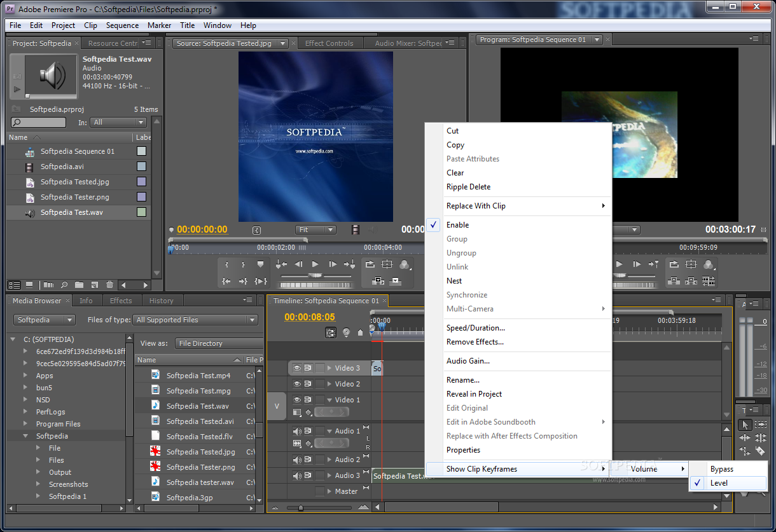This screenshot has height=532, width=776.
Task: Click the search icon in Project panel toolbar
Action: click(64, 285)
